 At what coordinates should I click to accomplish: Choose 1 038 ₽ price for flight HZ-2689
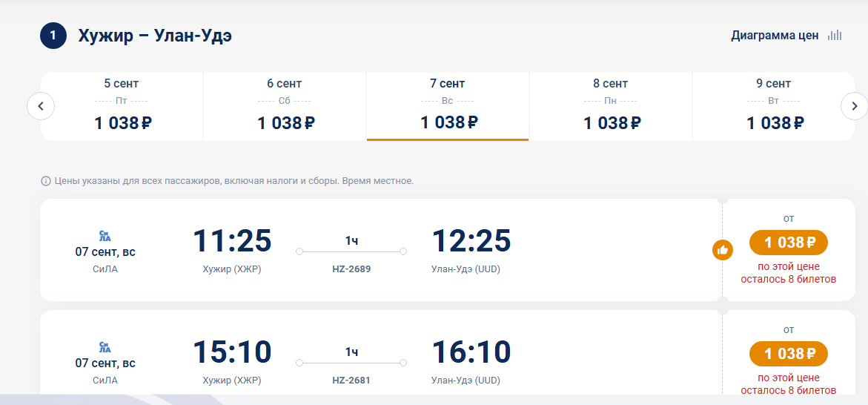click(788, 243)
